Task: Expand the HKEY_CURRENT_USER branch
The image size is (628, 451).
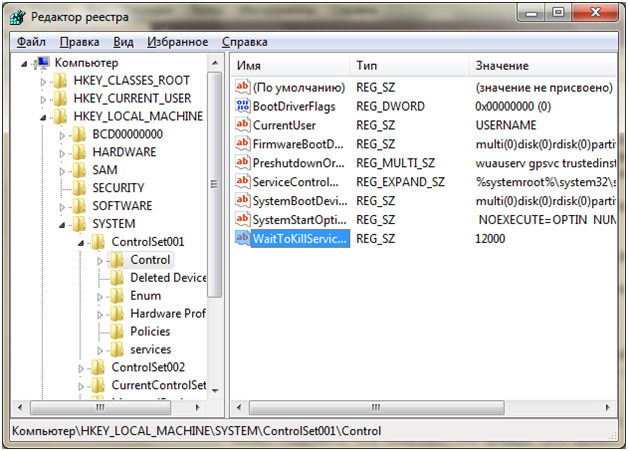Action: pyautogui.click(x=42, y=98)
